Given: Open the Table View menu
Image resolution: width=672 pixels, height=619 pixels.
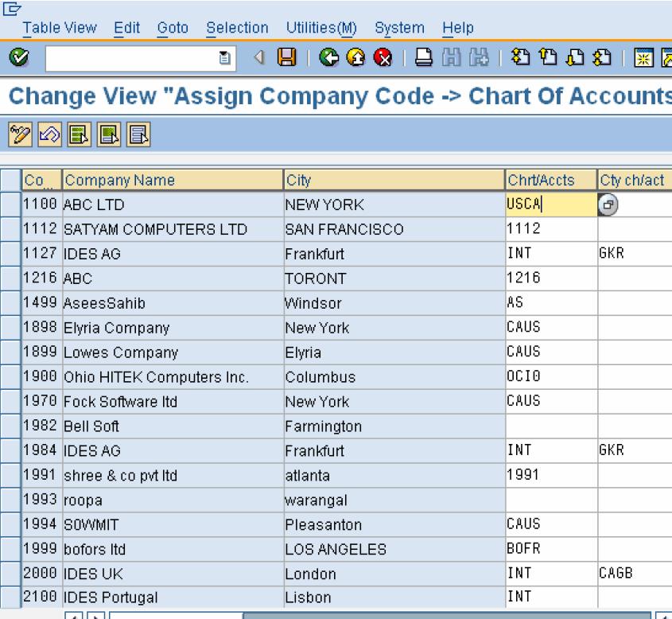Looking at the screenshot, I should tap(60, 28).
